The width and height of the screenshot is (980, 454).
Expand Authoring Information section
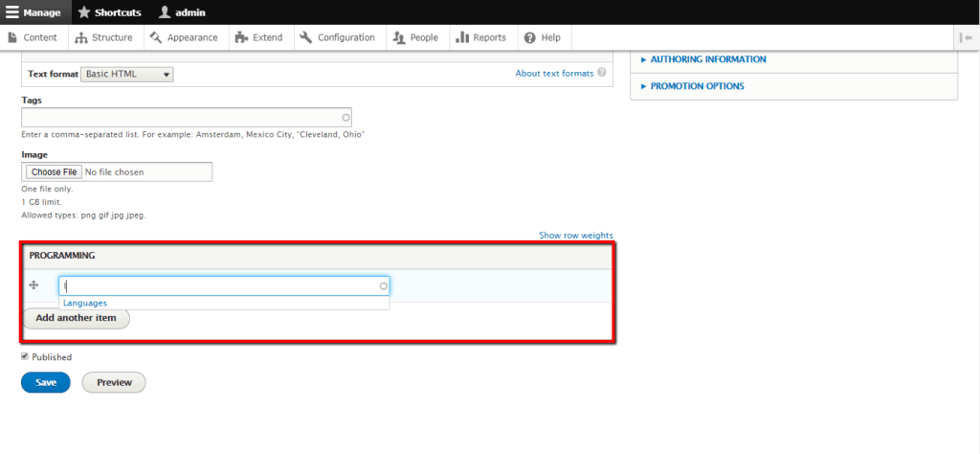707,59
